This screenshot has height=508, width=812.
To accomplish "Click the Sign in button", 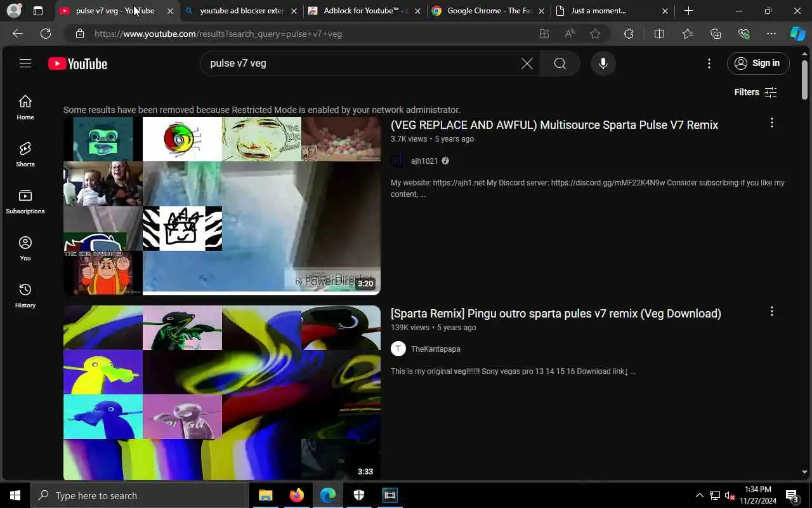I will click(x=758, y=63).
